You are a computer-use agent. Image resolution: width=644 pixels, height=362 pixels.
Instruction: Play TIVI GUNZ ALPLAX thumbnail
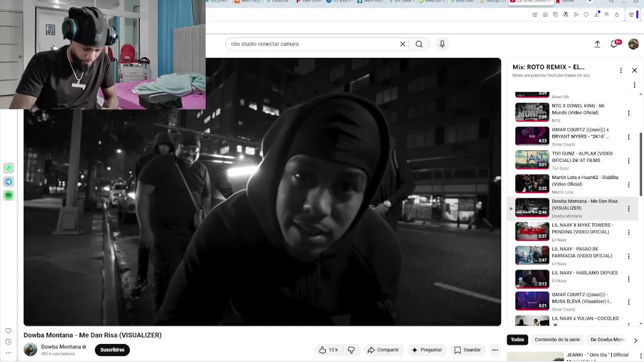[532, 160]
